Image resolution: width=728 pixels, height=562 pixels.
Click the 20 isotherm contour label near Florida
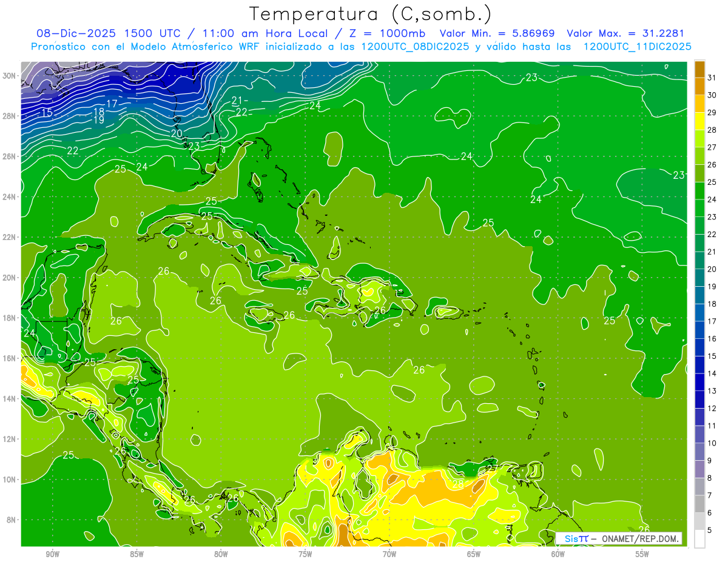click(177, 133)
